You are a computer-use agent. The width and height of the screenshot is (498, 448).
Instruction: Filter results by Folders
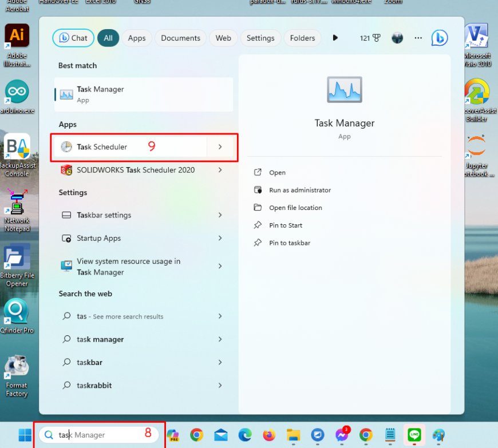tap(302, 38)
